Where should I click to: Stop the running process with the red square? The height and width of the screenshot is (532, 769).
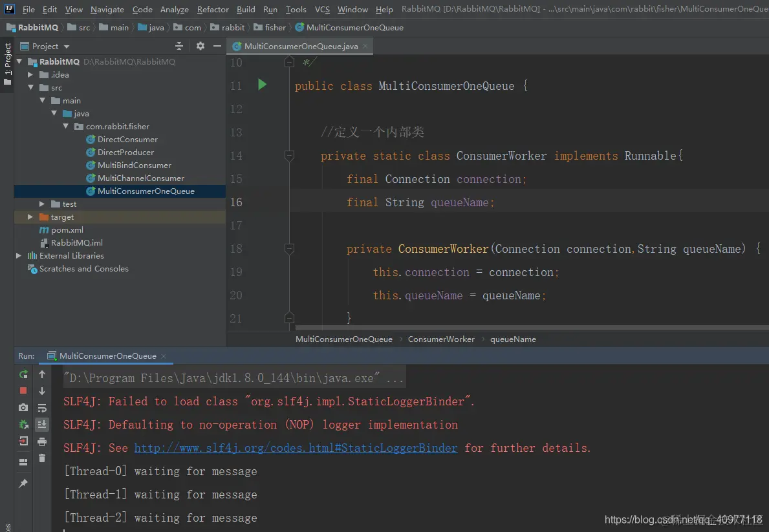point(23,390)
